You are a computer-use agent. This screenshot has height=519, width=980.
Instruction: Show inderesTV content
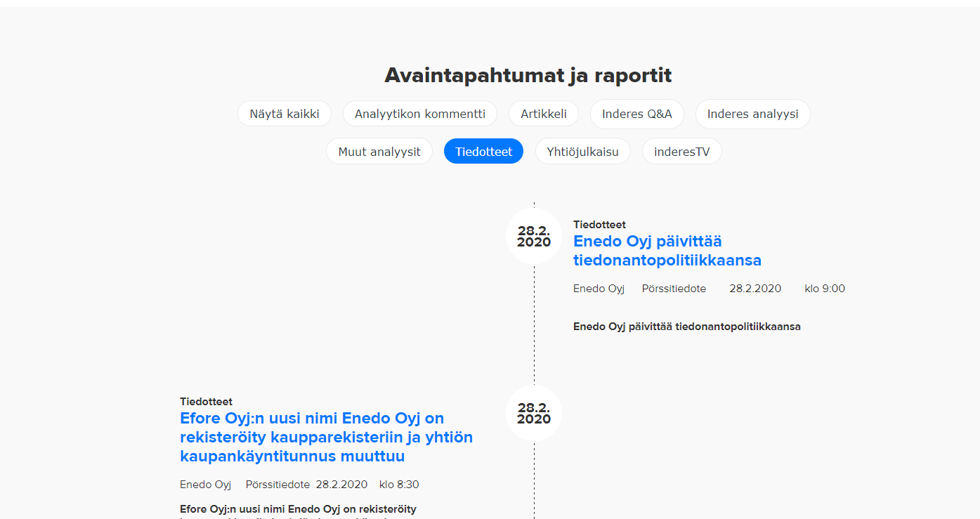coord(681,151)
